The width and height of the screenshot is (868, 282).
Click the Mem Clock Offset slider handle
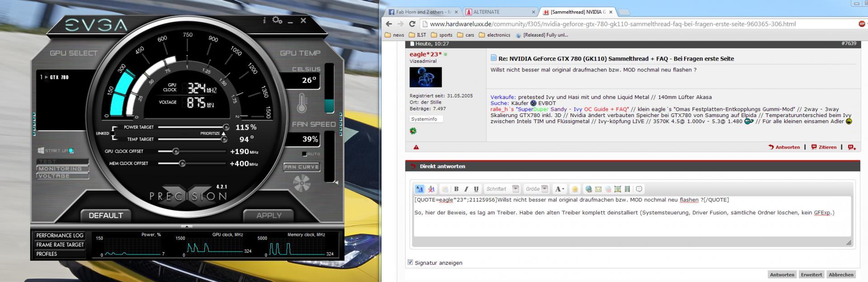[x=182, y=164]
